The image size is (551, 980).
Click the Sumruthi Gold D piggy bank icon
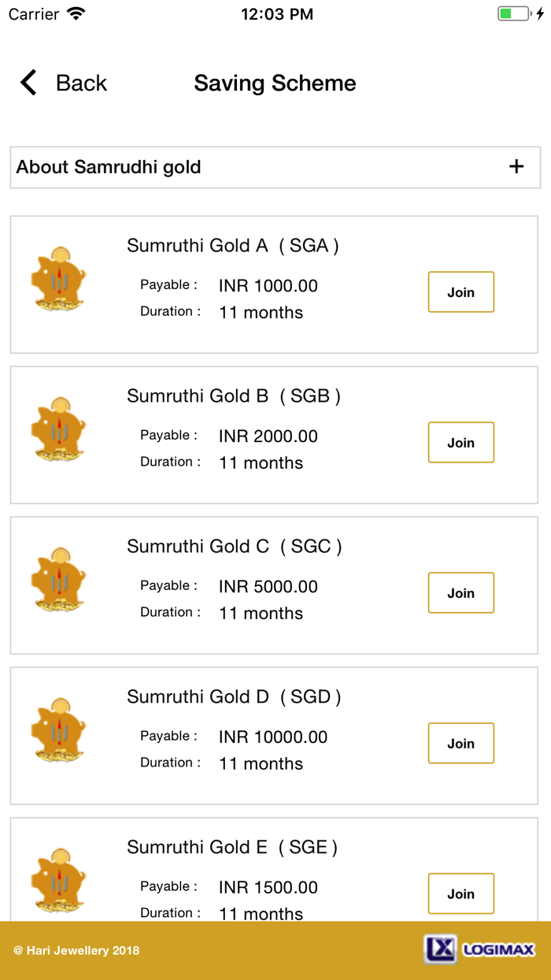coord(58,730)
